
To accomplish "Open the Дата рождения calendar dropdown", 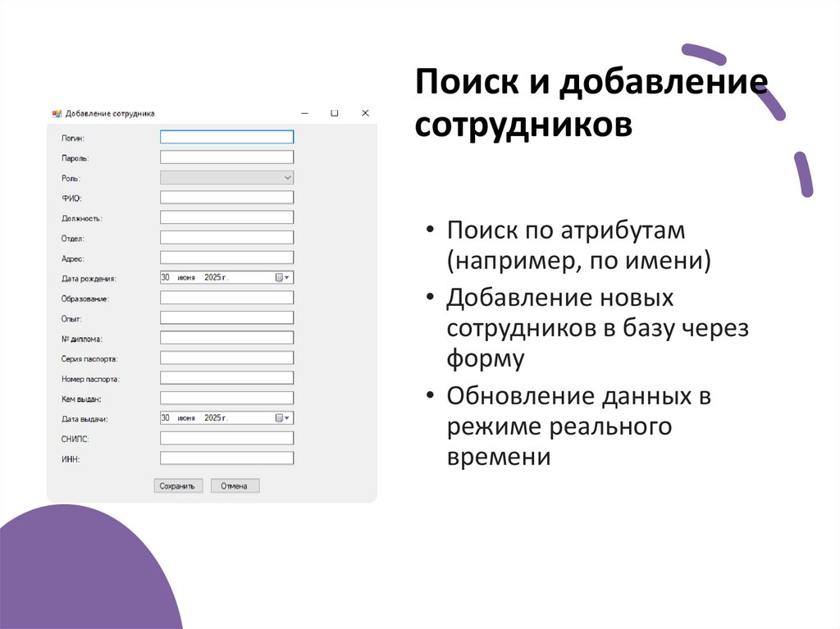I will (282, 277).
